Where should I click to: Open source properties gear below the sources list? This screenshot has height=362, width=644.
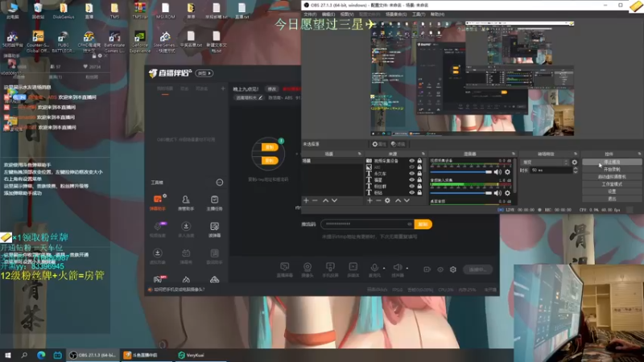[387, 200]
